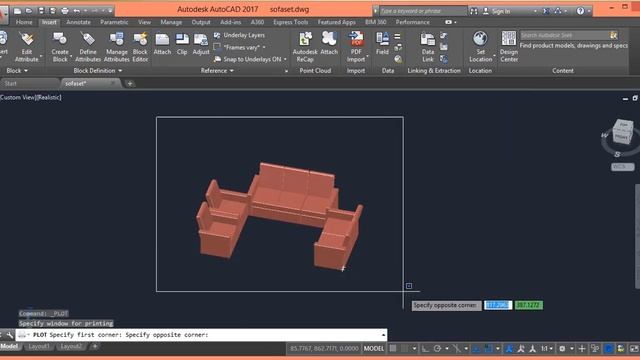Click the workspace switching gear icon
This screenshot has height=360, width=640.
[x=562, y=349]
